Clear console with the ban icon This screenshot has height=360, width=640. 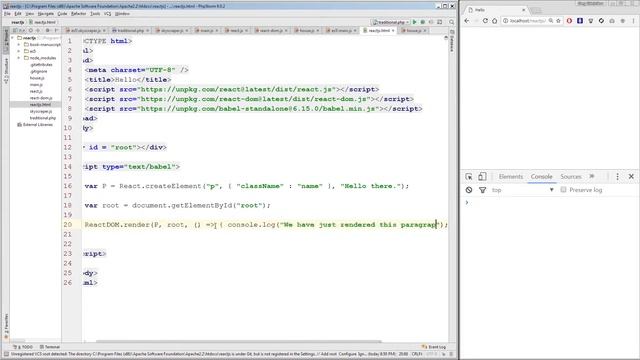coord(469,190)
